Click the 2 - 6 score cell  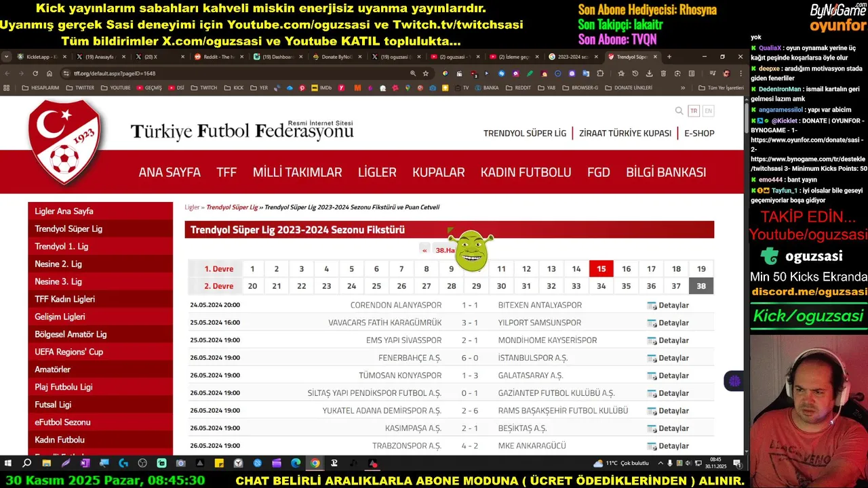(x=470, y=411)
